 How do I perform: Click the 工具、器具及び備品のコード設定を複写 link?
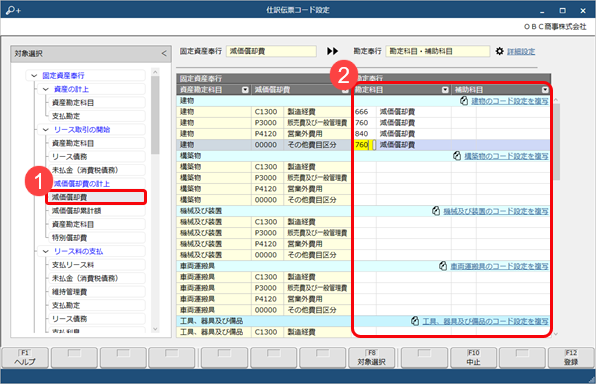485,321
